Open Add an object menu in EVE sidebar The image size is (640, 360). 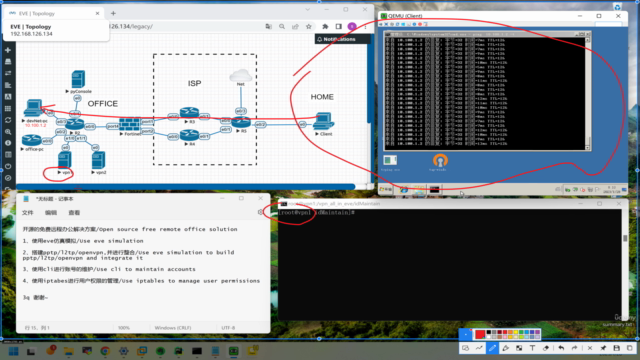(x=8, y=50)
